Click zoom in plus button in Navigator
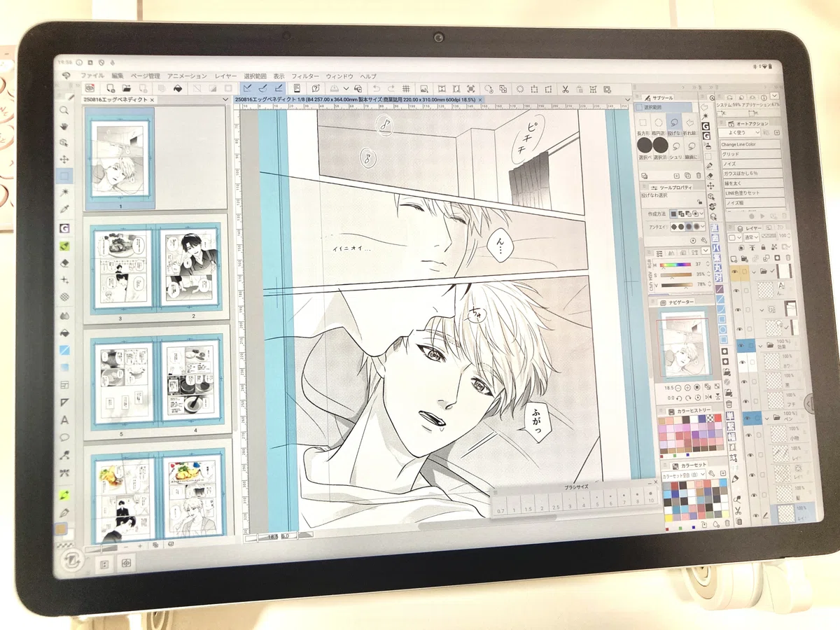The width and height of the screenshot is (840, 630). 687,388
